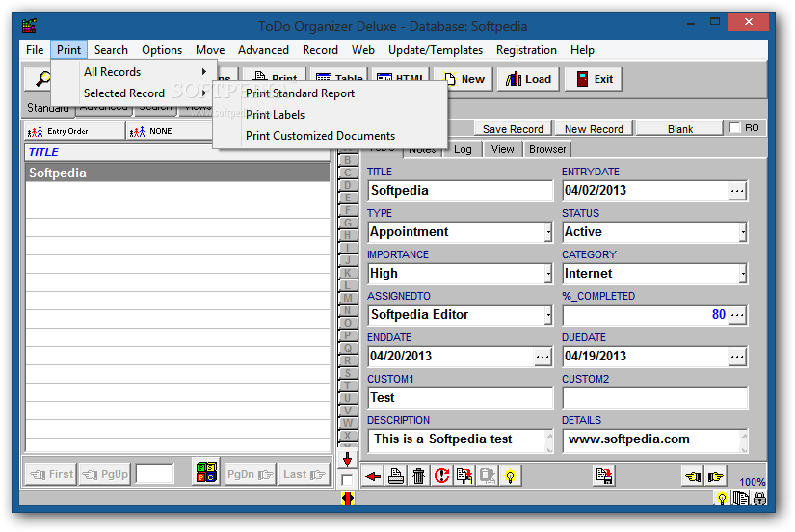The width and height of the screenshot is (795, 532).
Task: Toggle the small checkbox below red down arrow
Action: tap(347, 480)
